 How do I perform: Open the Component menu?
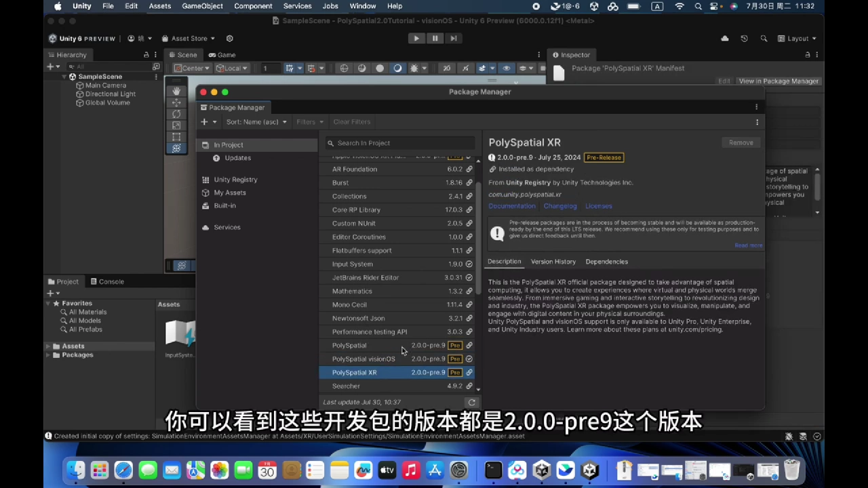pos(253,6)
